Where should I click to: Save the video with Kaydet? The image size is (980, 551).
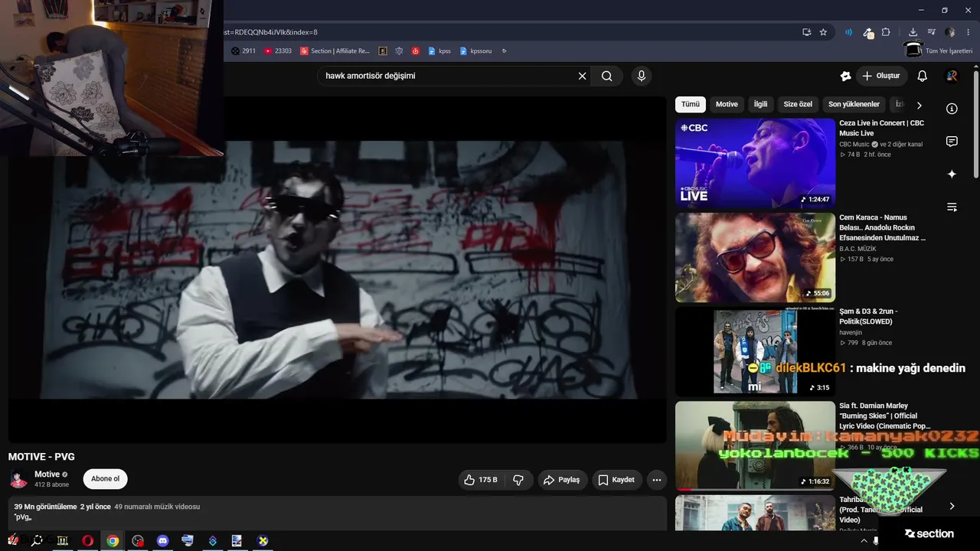(616, 480)
